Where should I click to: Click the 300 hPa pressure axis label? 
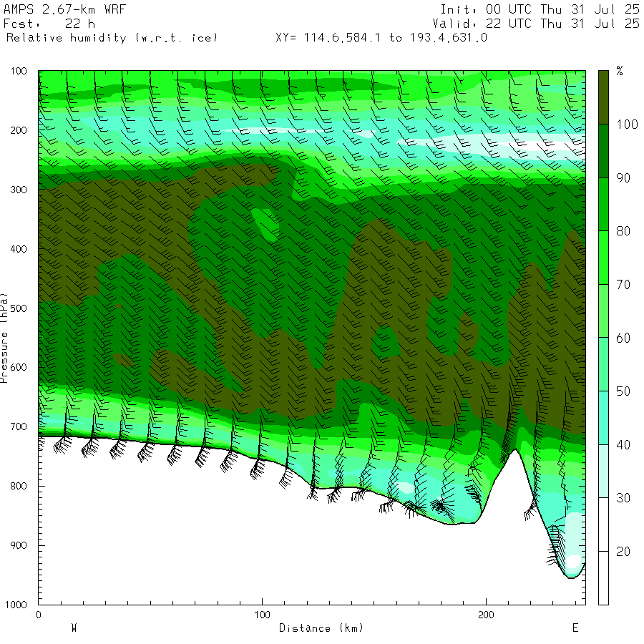point(19,190)
